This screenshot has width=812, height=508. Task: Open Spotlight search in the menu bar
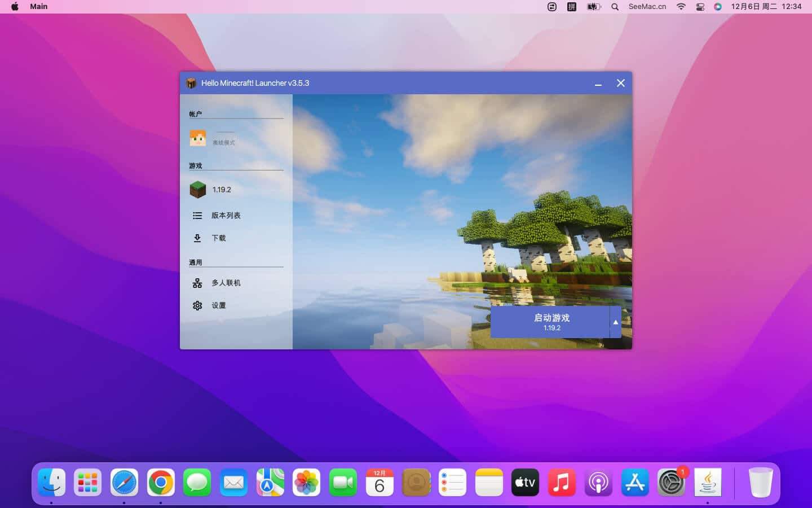point(615,7)
